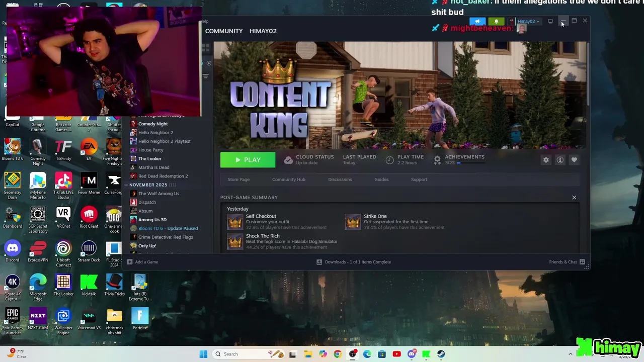
Task: Close the Post-Game Summary panel
Action: [x=574, y=198]
